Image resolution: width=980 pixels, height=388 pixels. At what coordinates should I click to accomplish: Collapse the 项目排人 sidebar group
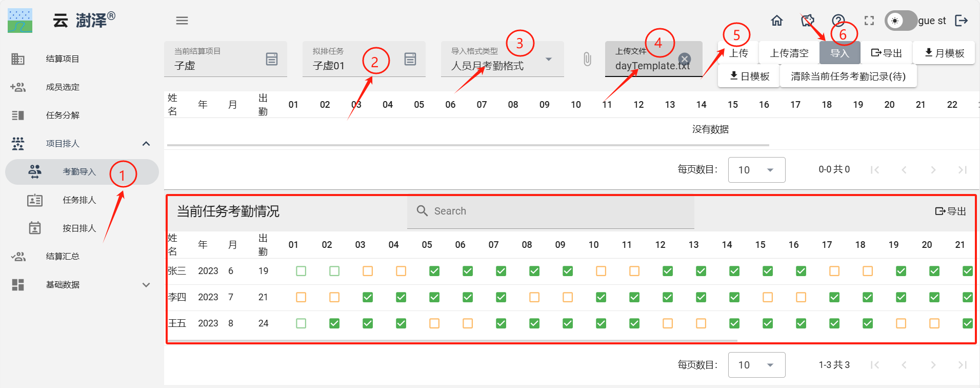(x=146, y=144)
